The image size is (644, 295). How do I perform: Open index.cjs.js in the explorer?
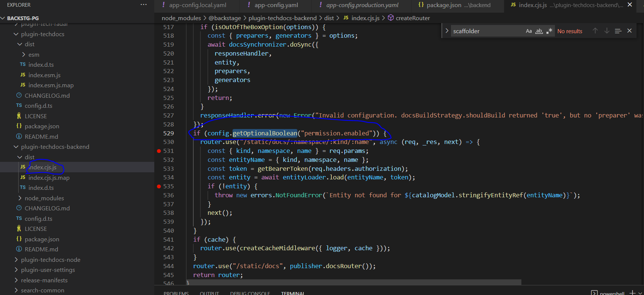click(x=42, y=167)
